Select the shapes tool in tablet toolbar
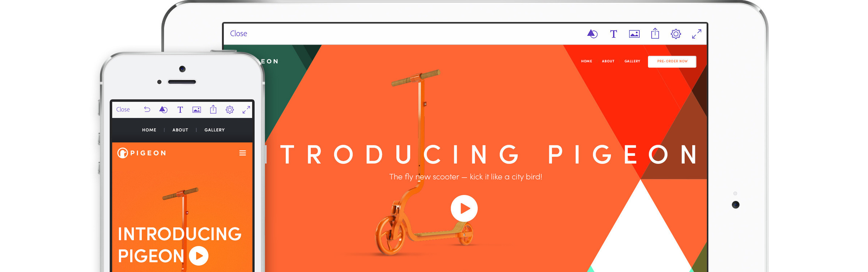The image size is (868, 272). [x=592, y=34]
